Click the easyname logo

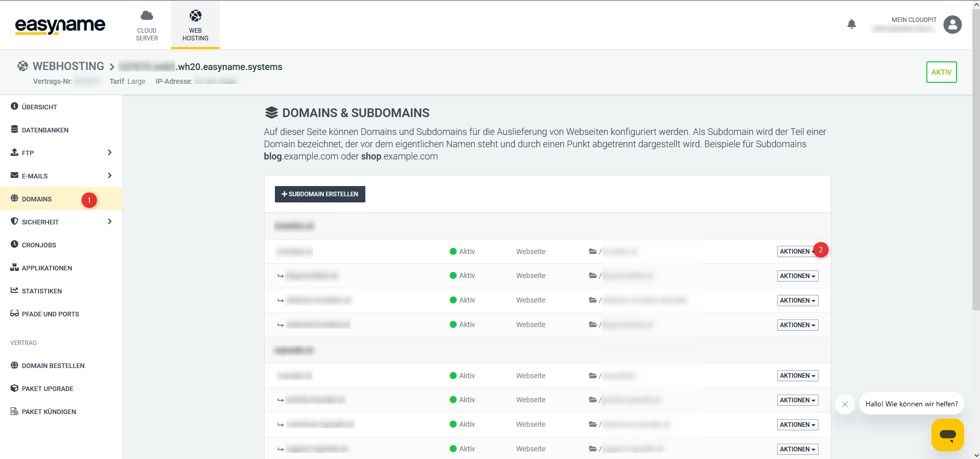click(60, 25)
